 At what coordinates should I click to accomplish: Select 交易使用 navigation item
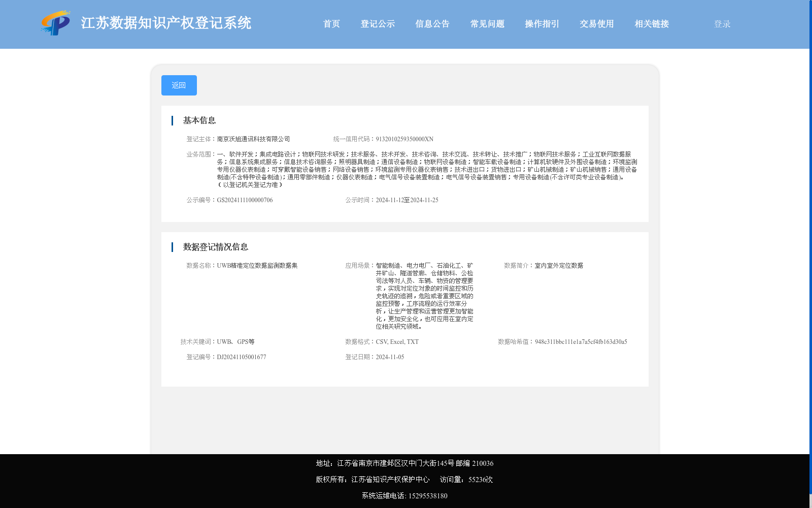point(597,24)
